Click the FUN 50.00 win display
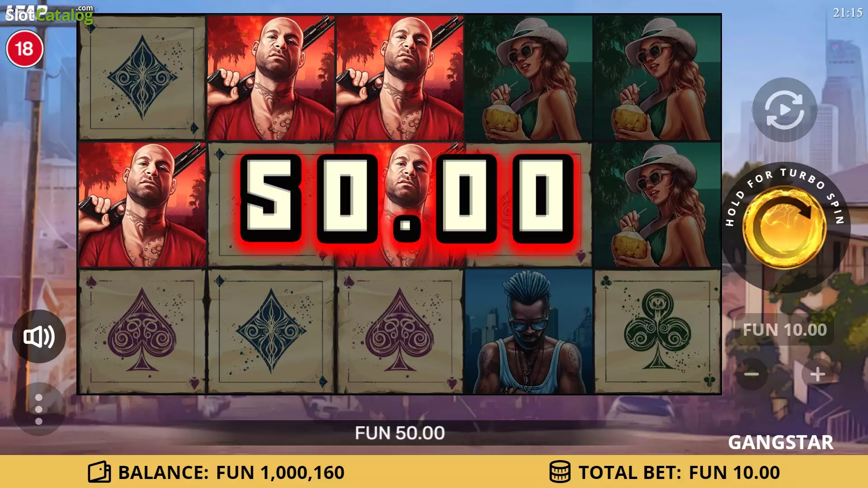The image size is (868, 488). coord(400,433)
